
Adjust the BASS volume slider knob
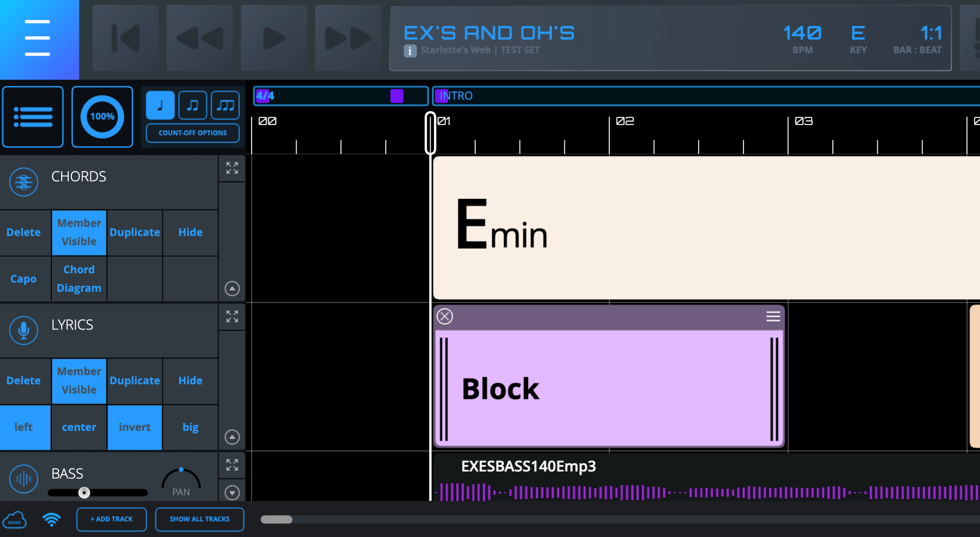pyautogui.click(x=84, y=493)
